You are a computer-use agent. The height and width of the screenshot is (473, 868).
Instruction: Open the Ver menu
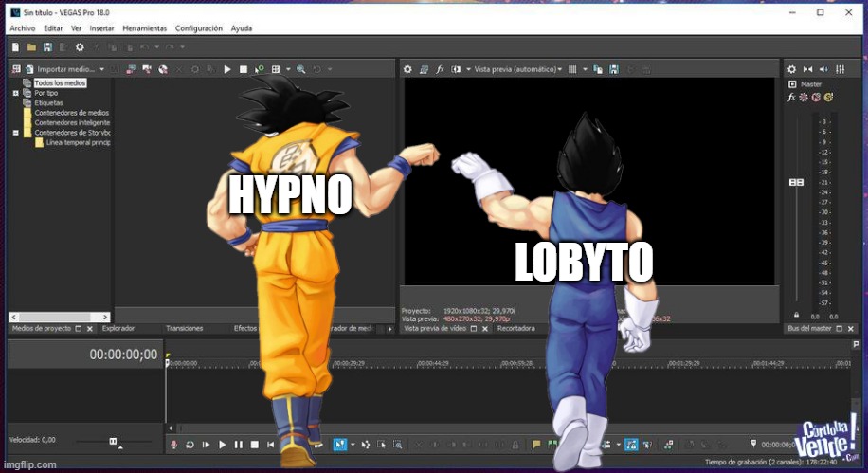point(76,28)
